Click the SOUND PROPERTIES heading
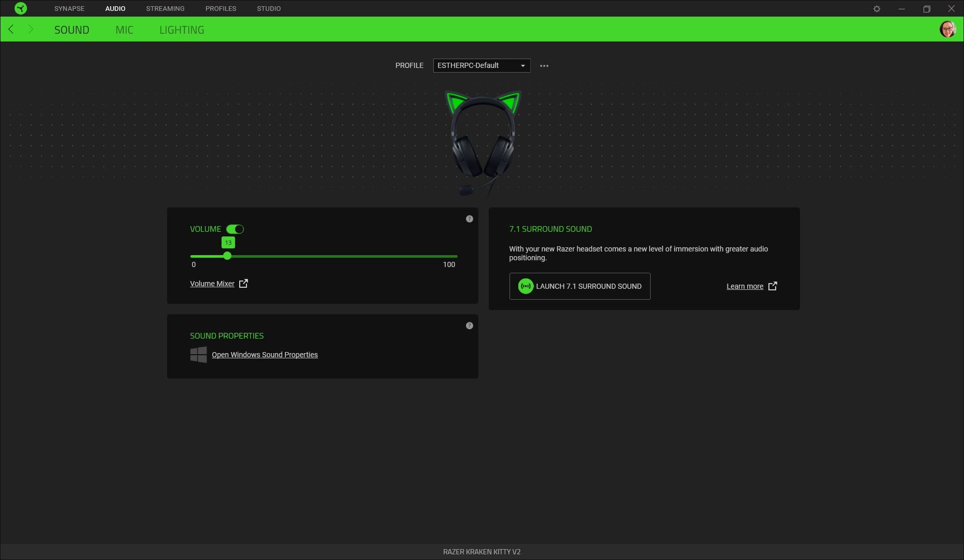Image resolution: width=964 pixels, height=560 pixels. 227,336
